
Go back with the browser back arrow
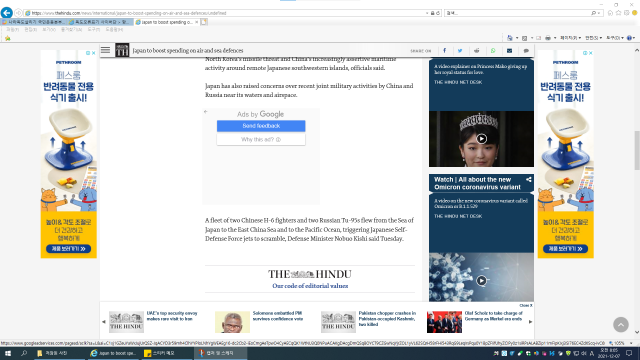(x=7, y=13)
